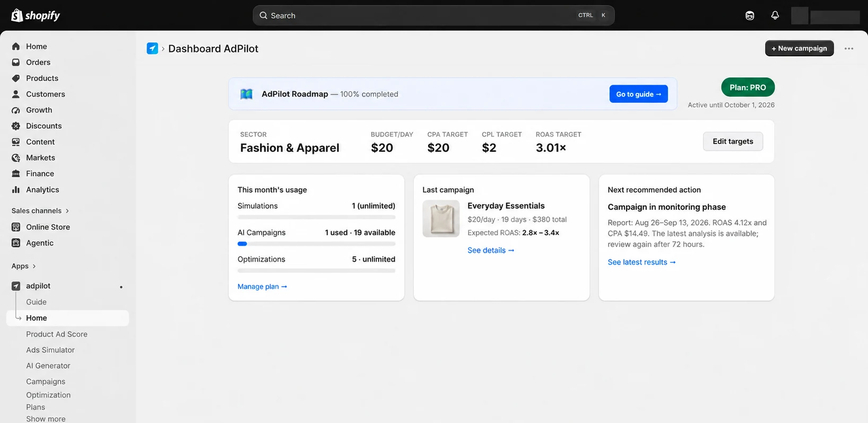Create a new campaign
Screen dimensions: 868x423
[799, 48]
